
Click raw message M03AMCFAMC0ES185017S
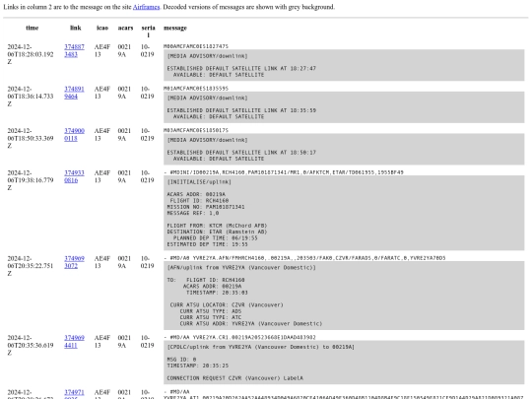point(196,130)
